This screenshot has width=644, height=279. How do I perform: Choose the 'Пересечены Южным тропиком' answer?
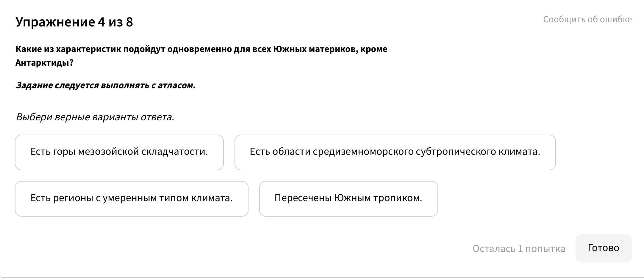(x=348, y=198)
